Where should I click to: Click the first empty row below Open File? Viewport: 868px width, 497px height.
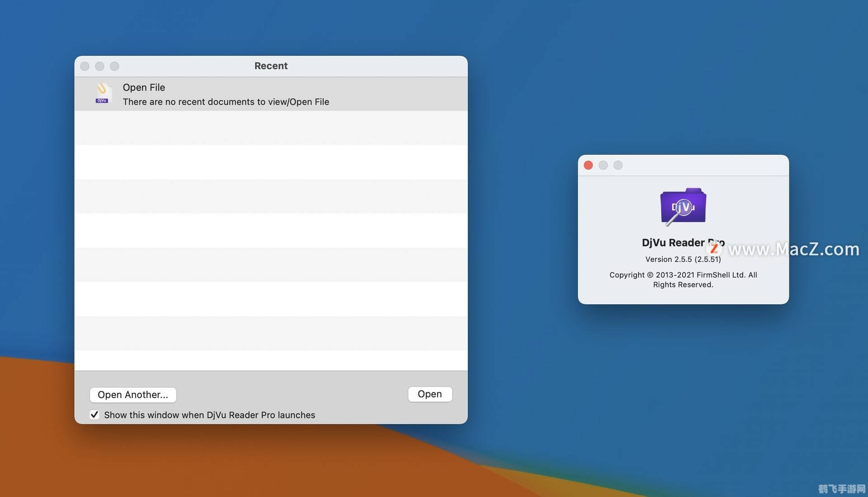271,128
